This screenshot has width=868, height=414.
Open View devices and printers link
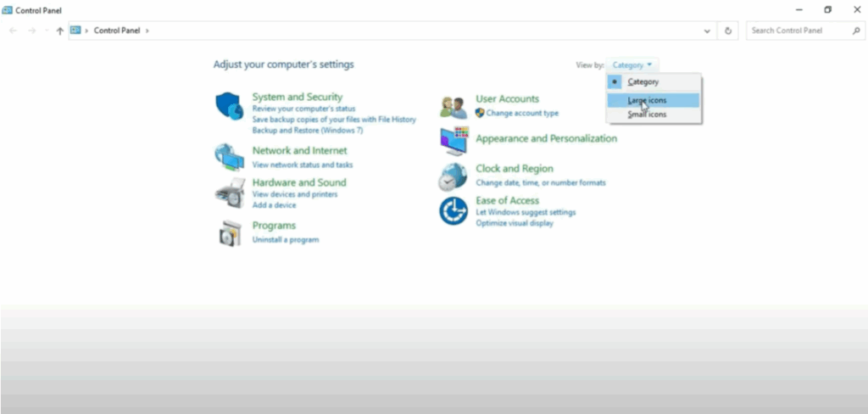tap(295, 194)
